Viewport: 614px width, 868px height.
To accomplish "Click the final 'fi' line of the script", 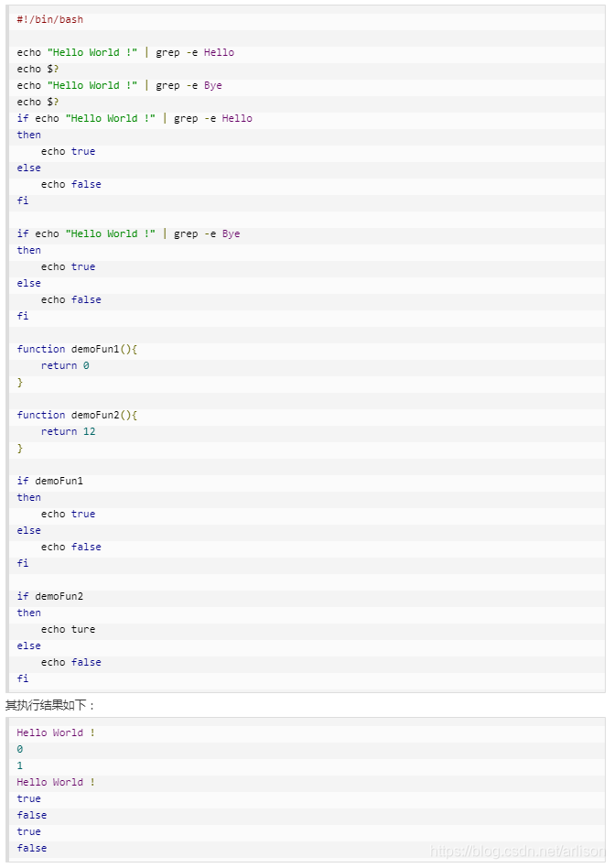I will pos(23,678).
